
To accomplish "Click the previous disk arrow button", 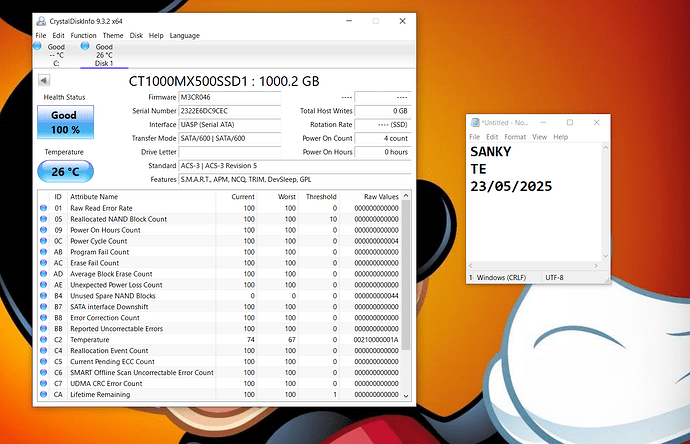I will click(x=44, y=80).
